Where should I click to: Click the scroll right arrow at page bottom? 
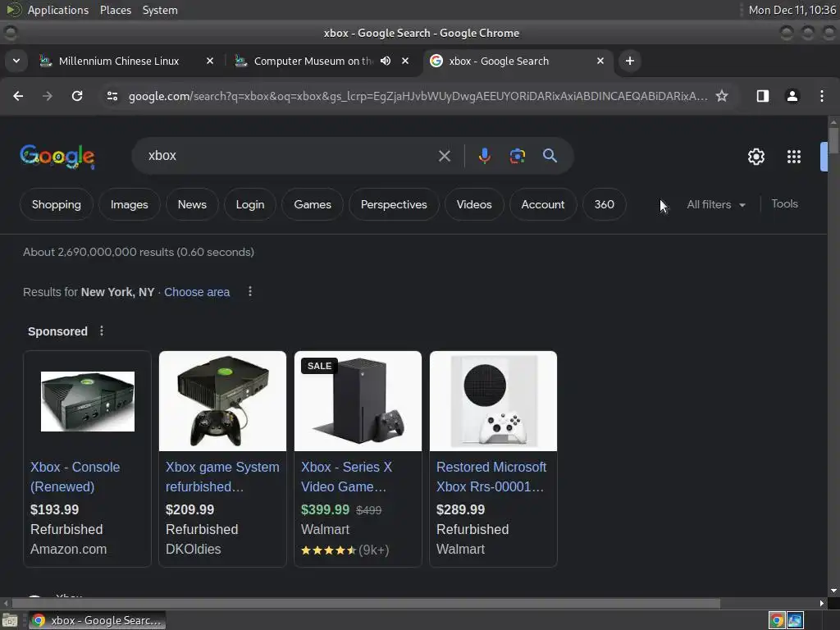(x=822, y=603)
